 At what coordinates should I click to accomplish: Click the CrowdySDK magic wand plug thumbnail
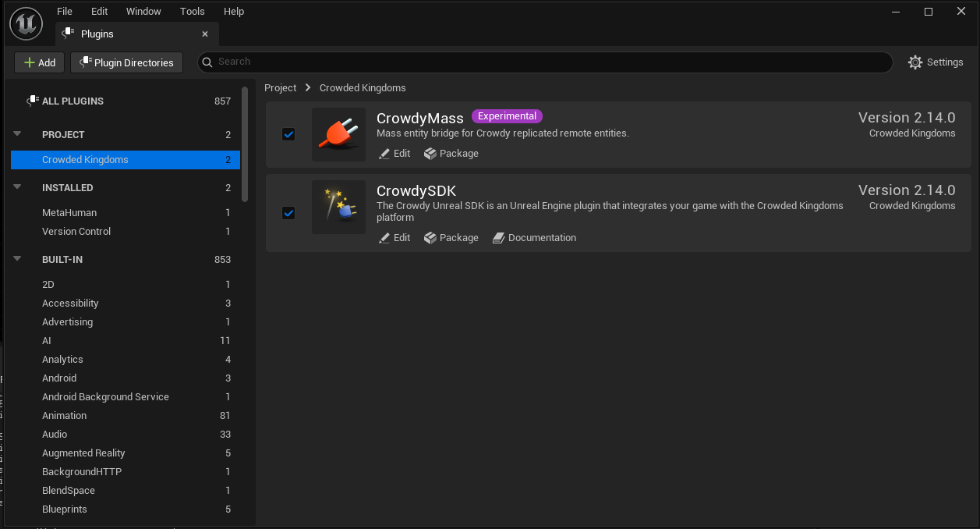(x=338, y=207)
